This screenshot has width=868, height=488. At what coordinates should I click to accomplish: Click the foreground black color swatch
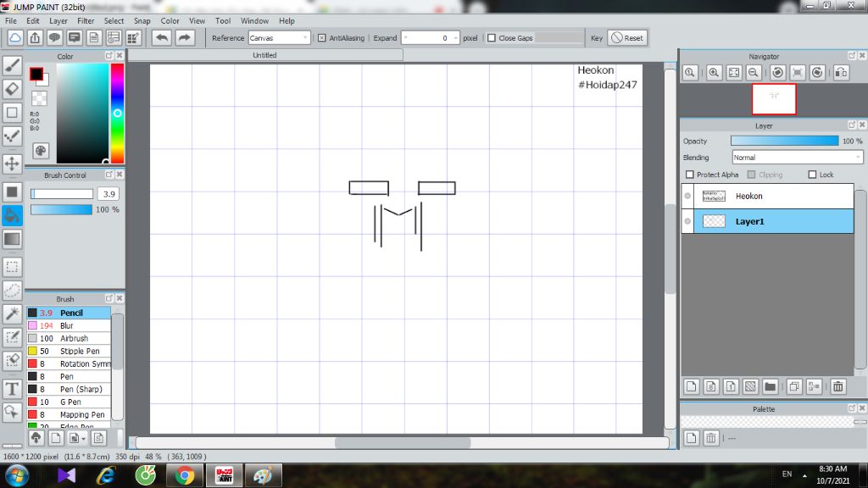click(x=36, y=75)
